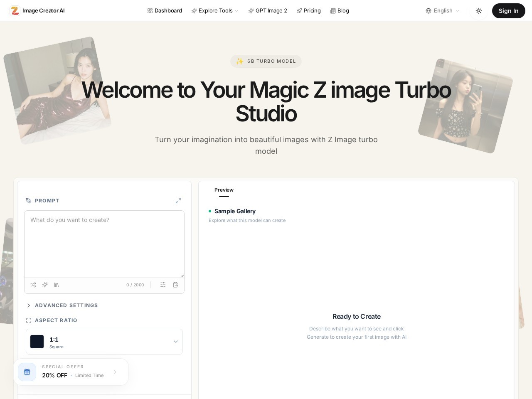This screenshot has width=532, height=399.
Task: Expand the prompt editor with arrows icon
Action: point(178,201)
